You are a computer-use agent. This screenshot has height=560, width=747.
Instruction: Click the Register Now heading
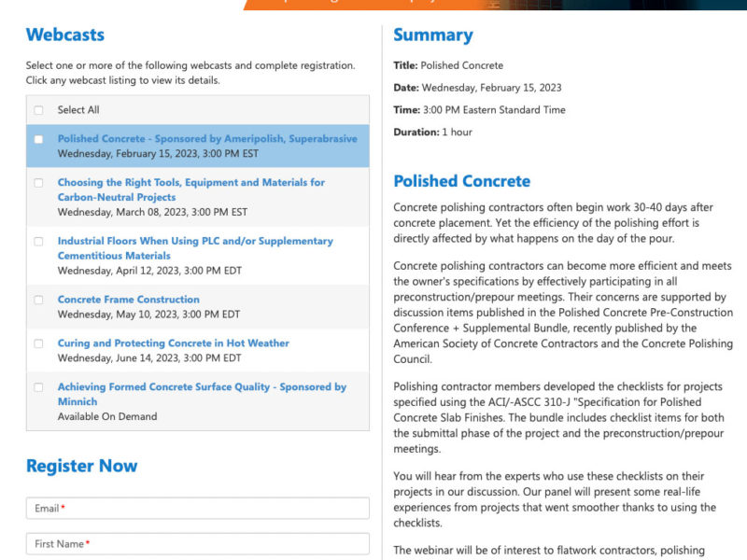coord(81,466)
